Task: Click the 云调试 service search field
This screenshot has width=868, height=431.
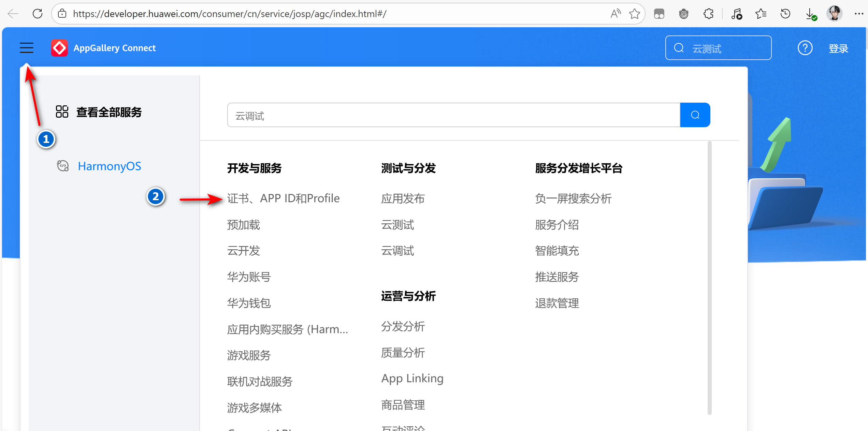Action: click(x=453, y=115)
